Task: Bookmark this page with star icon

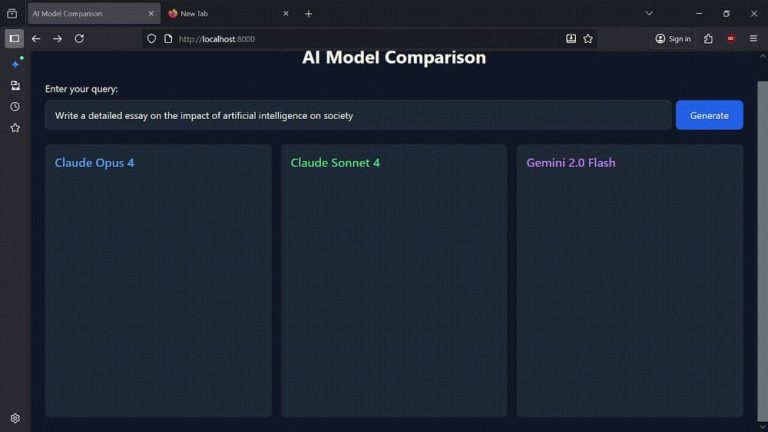Action: [588, 38]
